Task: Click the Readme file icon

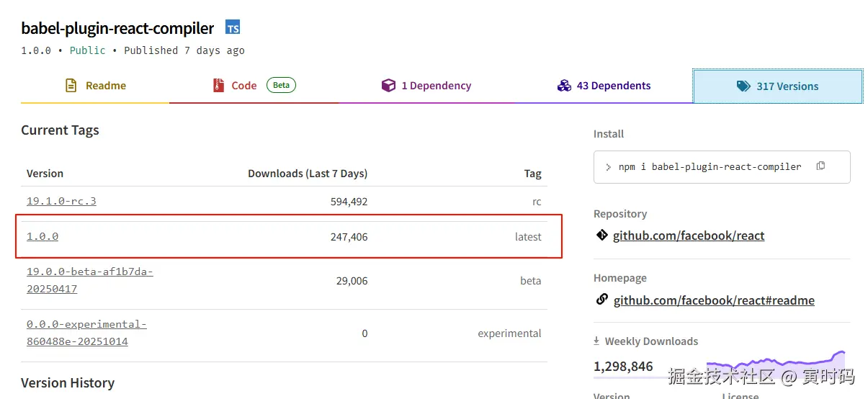Action: click(x=71, y=86)
